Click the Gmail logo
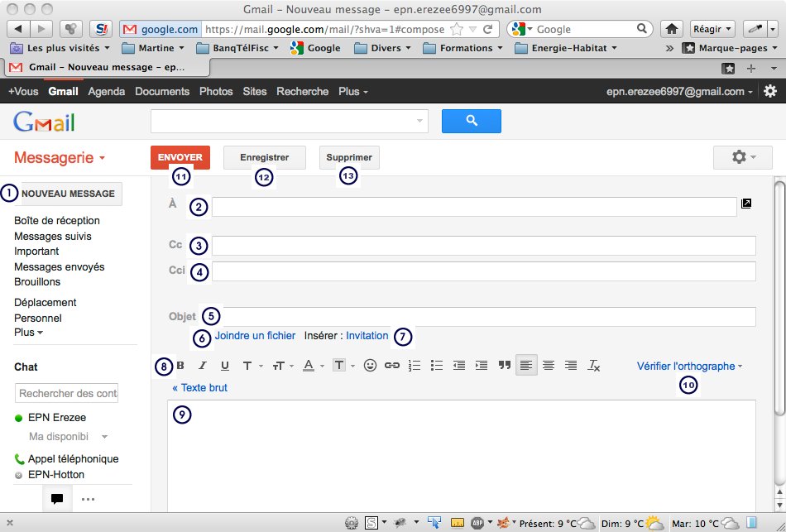 (x=44, y=122)
